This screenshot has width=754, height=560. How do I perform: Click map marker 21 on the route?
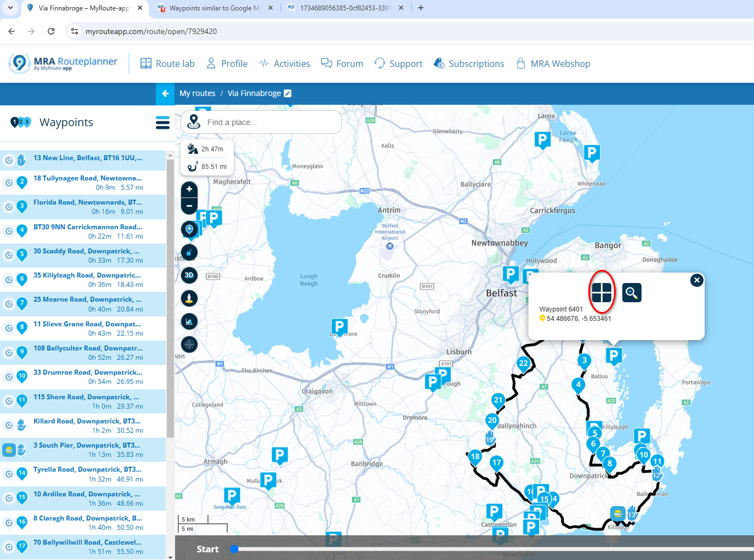[x=498, y=401]
